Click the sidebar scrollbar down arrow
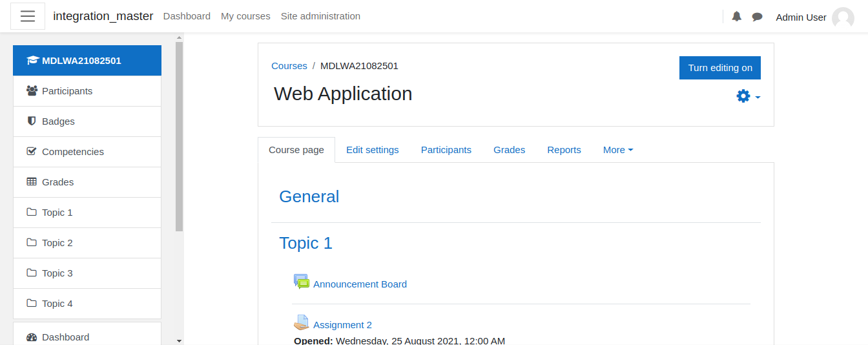 [179, 340]
